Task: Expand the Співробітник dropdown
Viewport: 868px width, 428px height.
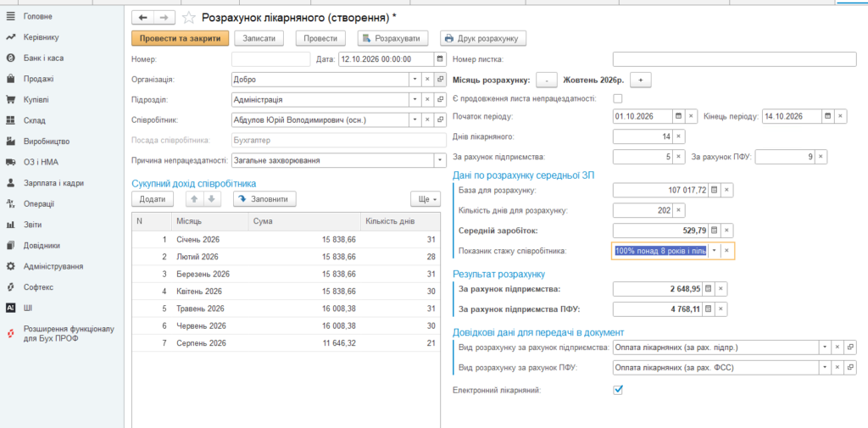Action: pyautogui.click(x=415, y=120)
